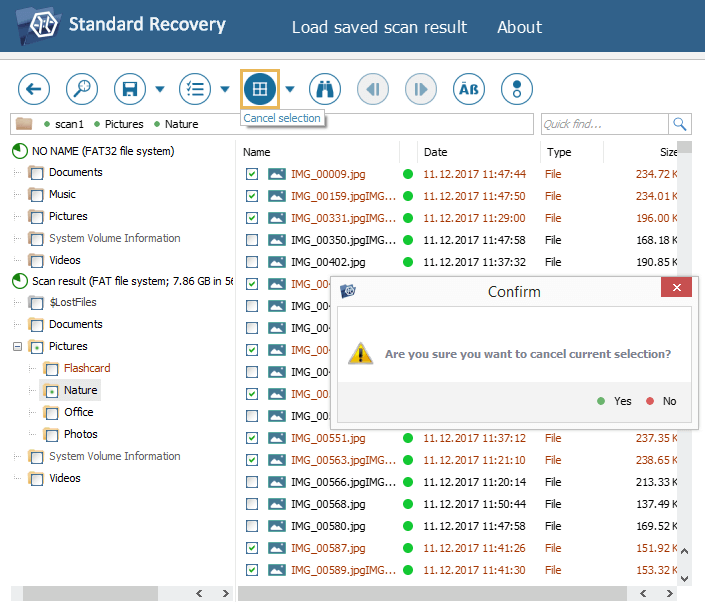Click the Quick find input field
Viewport: 705px width, 603px height.
pyautogui.click(x=604, y=124)
